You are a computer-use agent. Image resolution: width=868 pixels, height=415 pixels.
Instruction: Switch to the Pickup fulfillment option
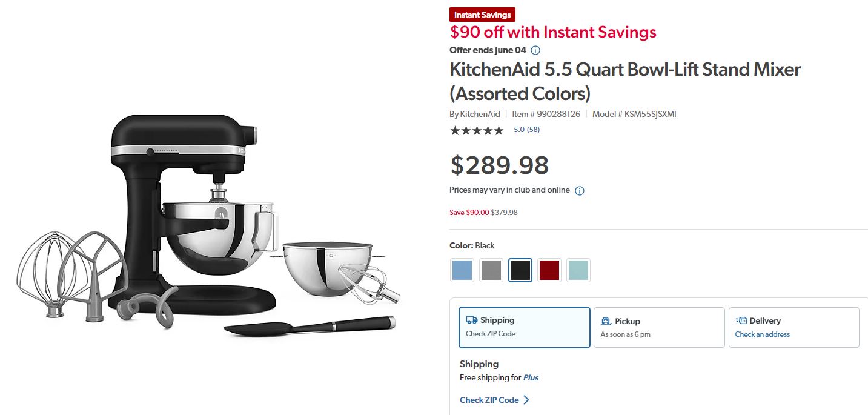click(659, 327)
